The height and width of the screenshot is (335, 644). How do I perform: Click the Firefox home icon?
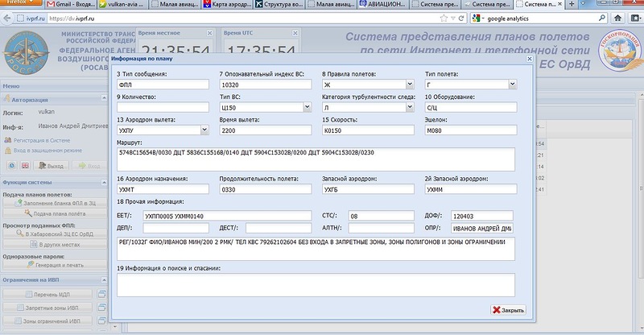tap(617, 17)
